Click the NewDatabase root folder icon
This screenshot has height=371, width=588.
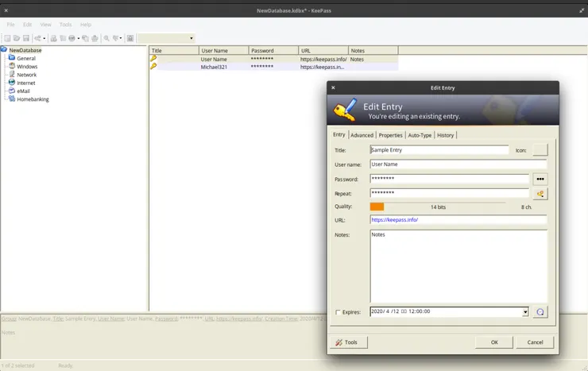(4, 49)
